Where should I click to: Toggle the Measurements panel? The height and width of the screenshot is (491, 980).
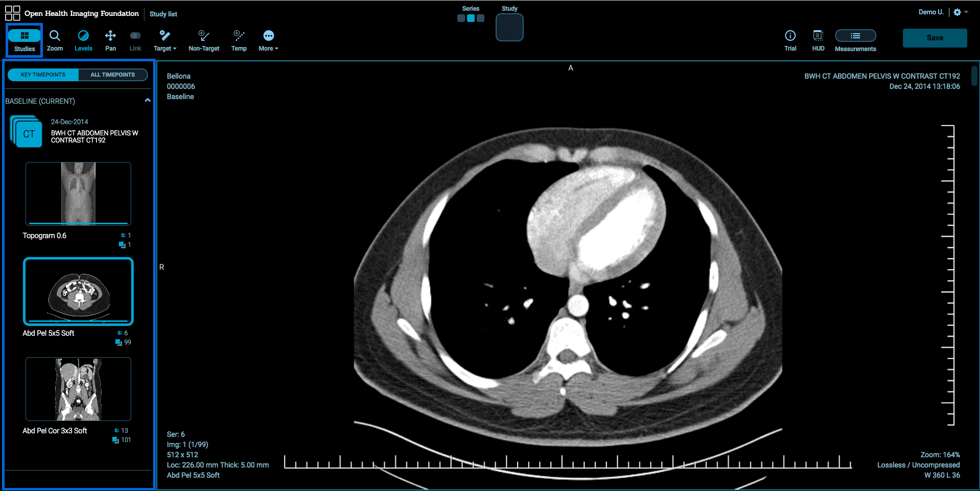(x=855, y=40)
